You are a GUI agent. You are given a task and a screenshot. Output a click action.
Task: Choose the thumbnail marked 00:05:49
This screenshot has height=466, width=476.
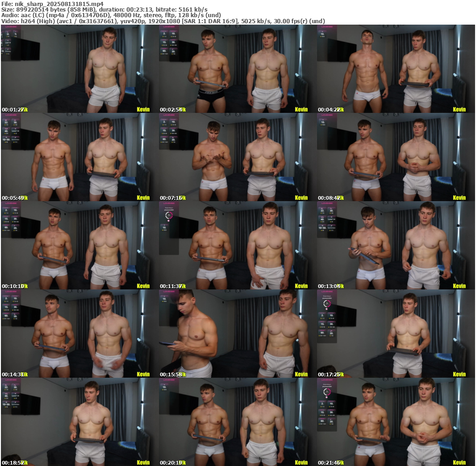click(x=80, y=157)
